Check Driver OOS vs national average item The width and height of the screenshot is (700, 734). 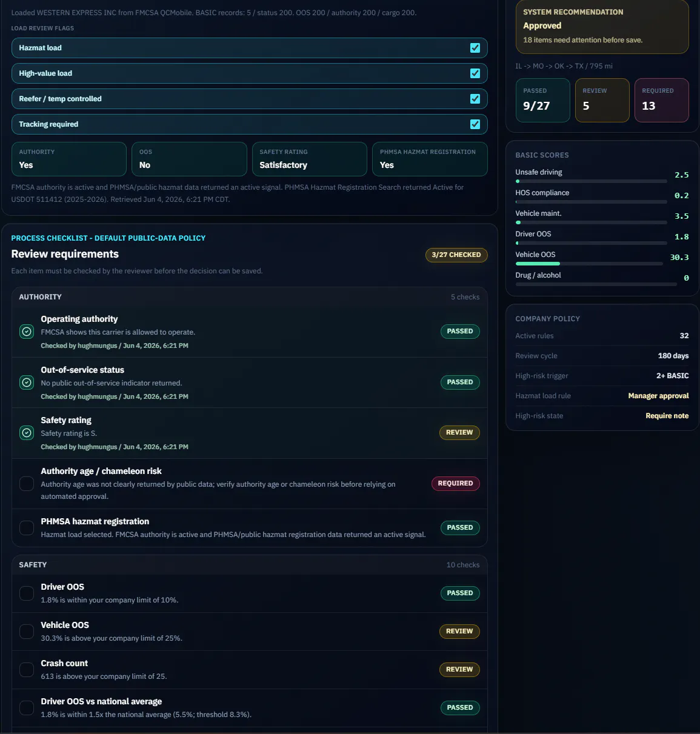[27, 708]
